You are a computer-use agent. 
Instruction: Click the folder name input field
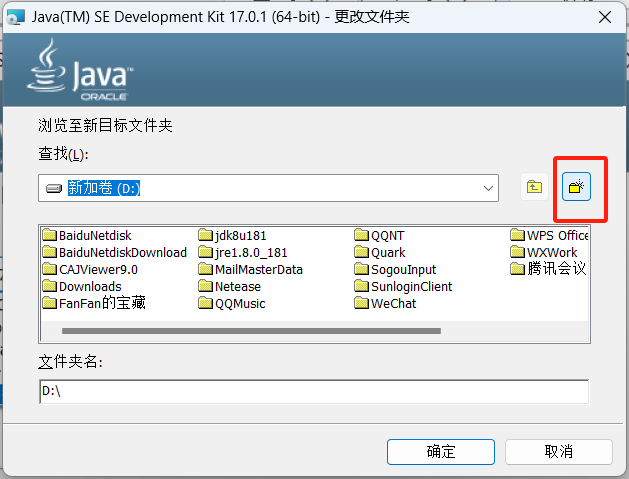(314, 392)
